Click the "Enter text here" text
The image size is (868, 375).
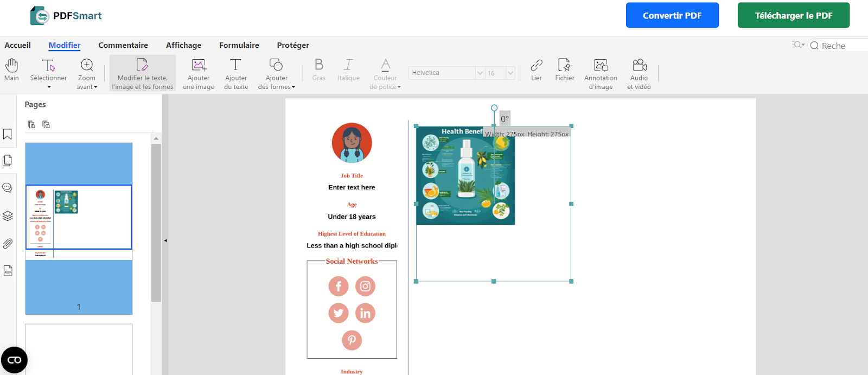tap(352, 187)
